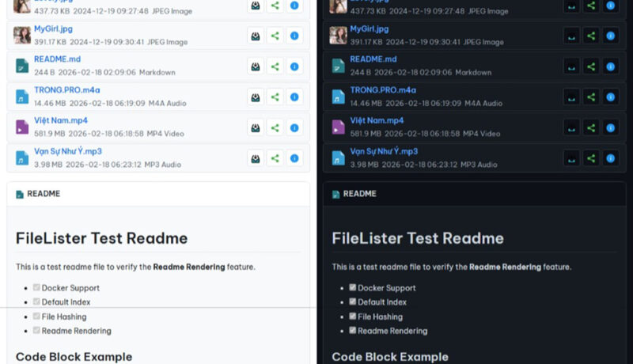Screen dimensions: 633x364
Task: Download Việt Nam.mp4 in the light theme panel
Action: click(x=255, y=128)
